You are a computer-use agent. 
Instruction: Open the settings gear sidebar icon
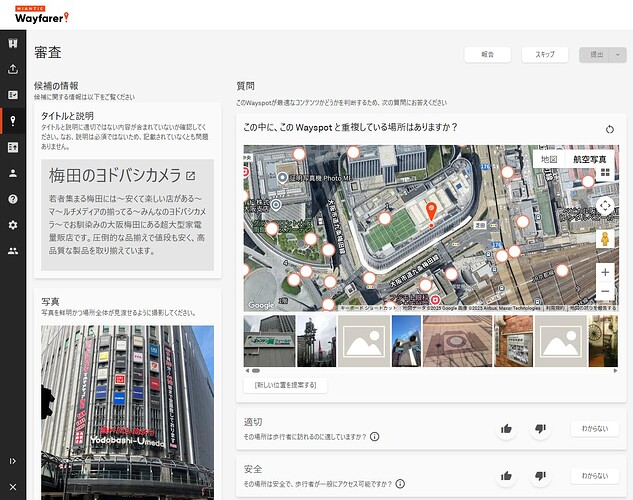point(13,225)
